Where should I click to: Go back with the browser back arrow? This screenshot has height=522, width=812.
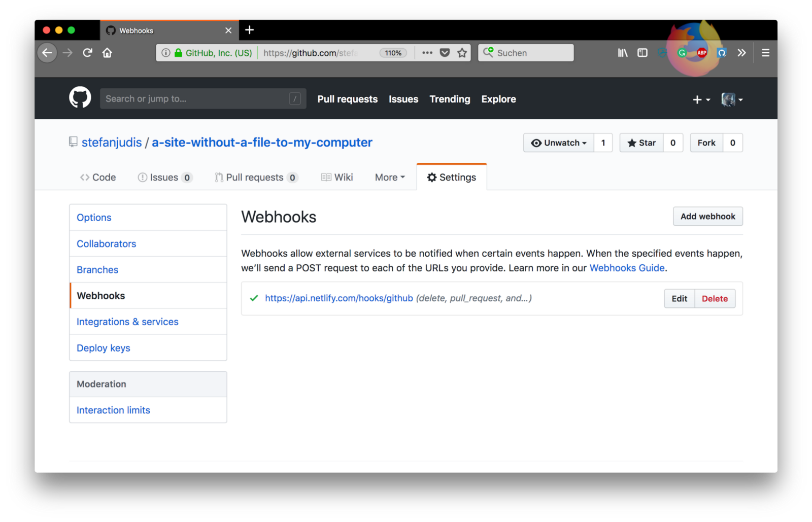tap(47, 53)
